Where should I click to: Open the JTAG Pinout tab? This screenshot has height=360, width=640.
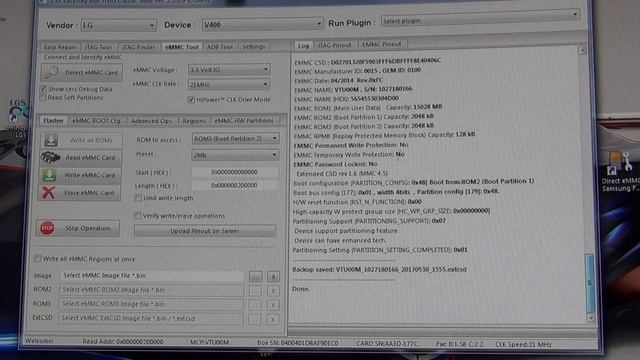pyautogui.click(x=334, y=45)
